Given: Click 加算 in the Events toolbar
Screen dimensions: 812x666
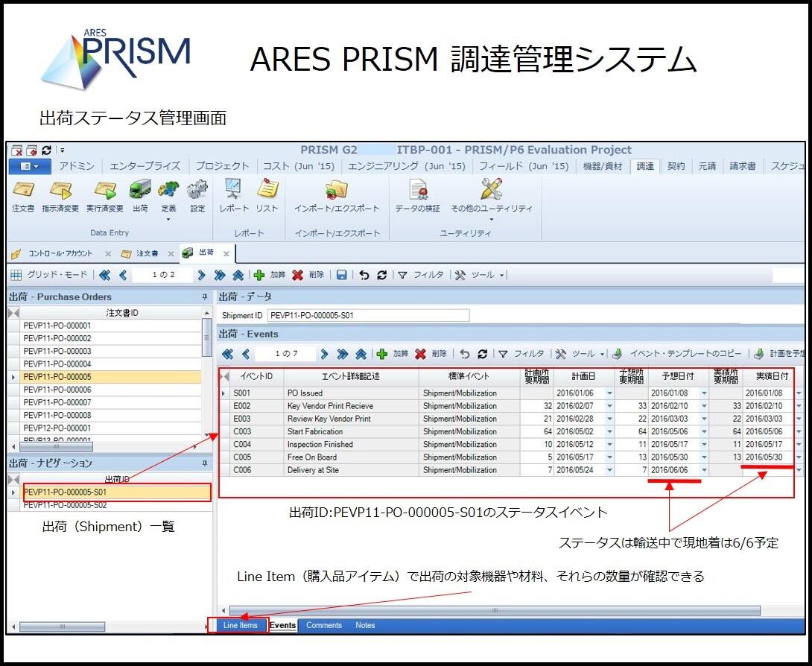Looking at the screenshot, I should pos(393,355).
